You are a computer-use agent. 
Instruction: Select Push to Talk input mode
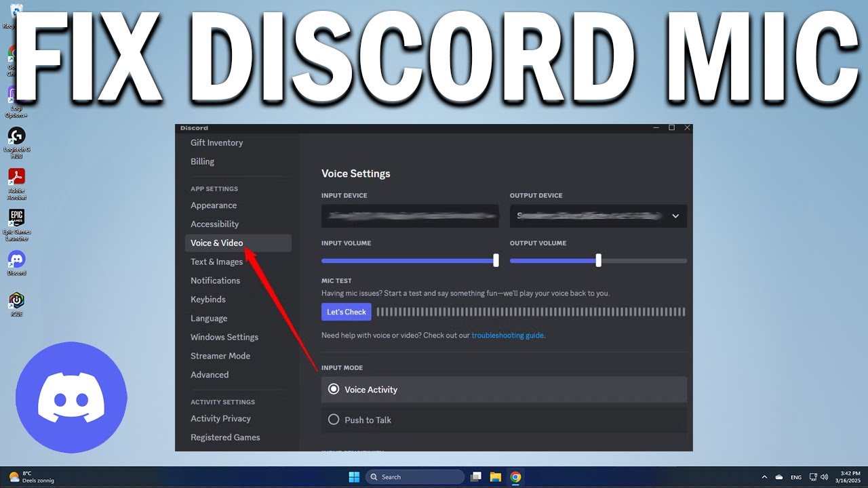pos(504,420)
